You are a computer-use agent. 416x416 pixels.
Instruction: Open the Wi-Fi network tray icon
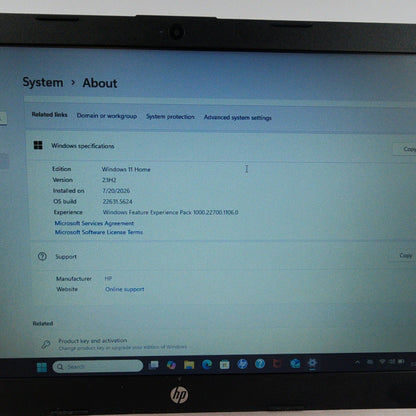[x=382, y=362]
